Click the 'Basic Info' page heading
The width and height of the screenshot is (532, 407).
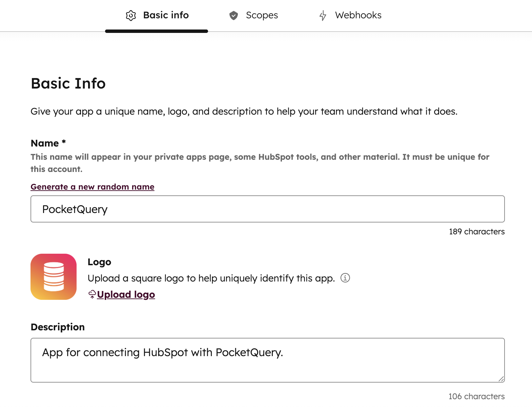68,83
